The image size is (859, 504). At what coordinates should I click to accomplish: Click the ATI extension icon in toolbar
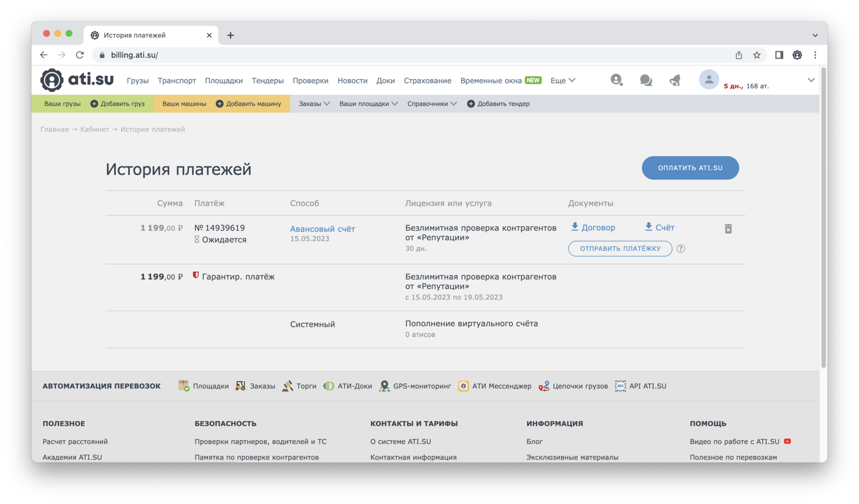click(797, 55)
